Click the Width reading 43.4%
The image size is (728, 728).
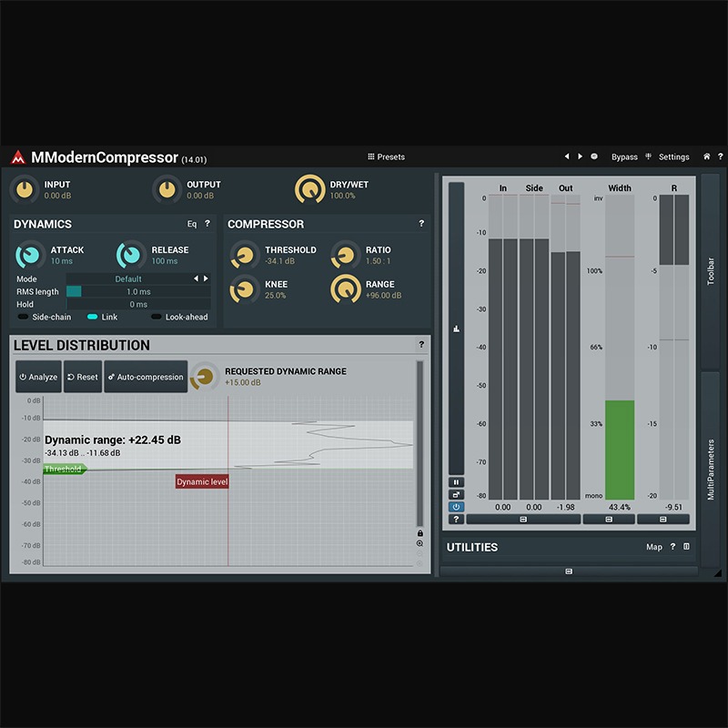coord(620,507)
